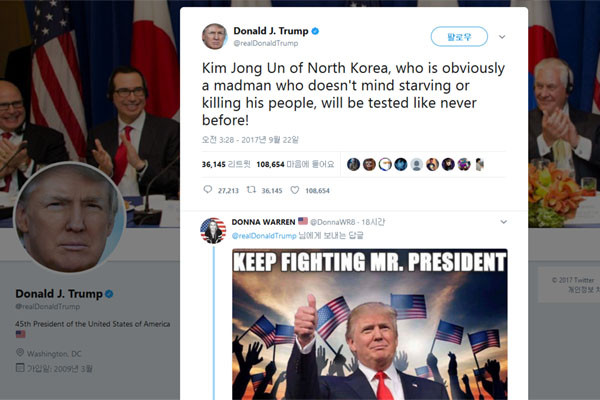This screenshot has height=400, width=600.
Task: Click the @realDonaldTrump mention in reply
Action: pos(264,236)
